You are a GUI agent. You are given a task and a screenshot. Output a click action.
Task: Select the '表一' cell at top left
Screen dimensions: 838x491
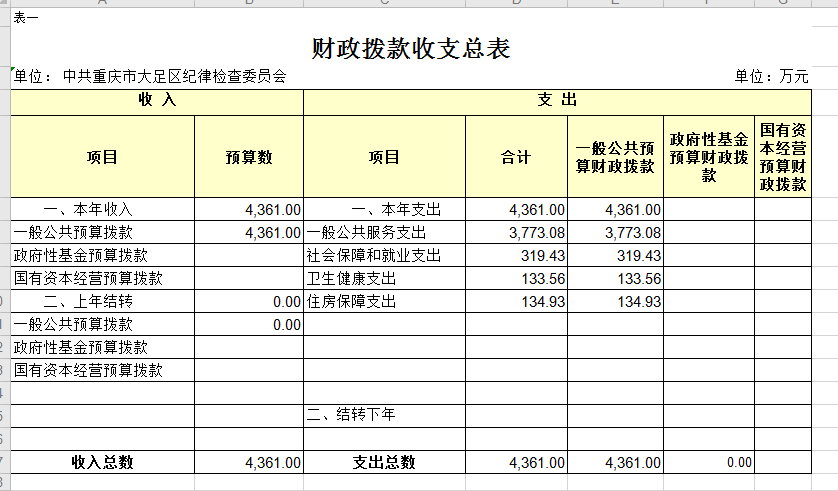click(26, 17)
